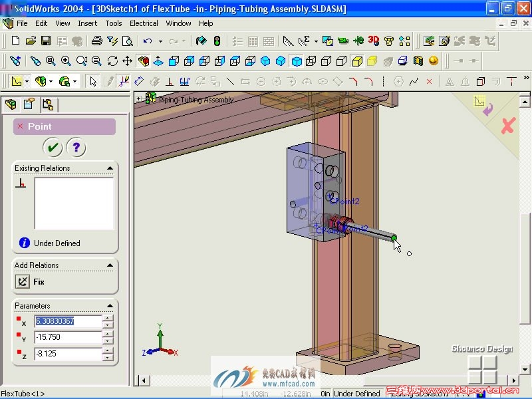Confirm sketch with corner exit-sketch icon
The height and width of the screenshot is (399, 532).
[484, 106]
